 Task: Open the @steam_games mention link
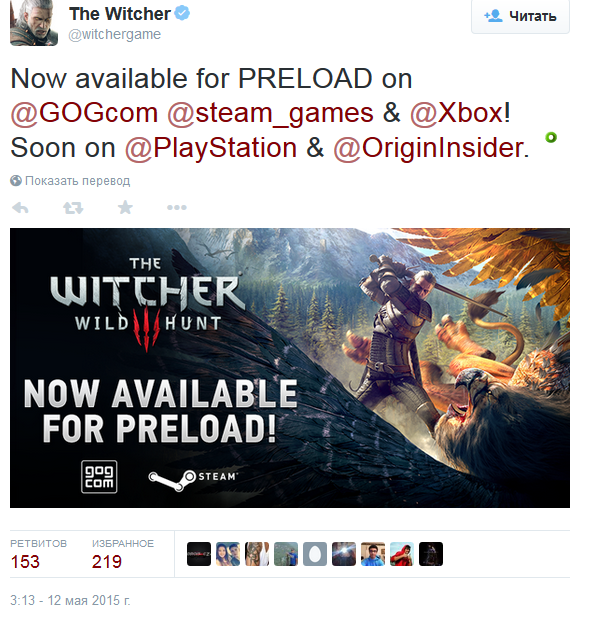[x=270, y=113]
